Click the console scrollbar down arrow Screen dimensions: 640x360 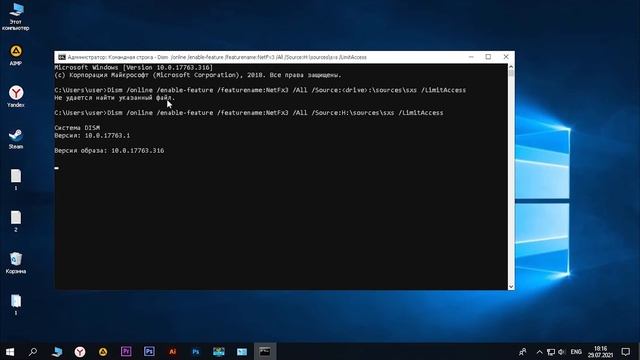tap(511, 287)
